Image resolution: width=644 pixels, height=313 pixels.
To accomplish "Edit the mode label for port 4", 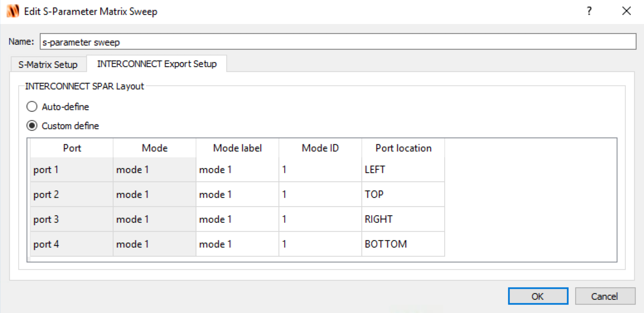I will coord(237,244).
